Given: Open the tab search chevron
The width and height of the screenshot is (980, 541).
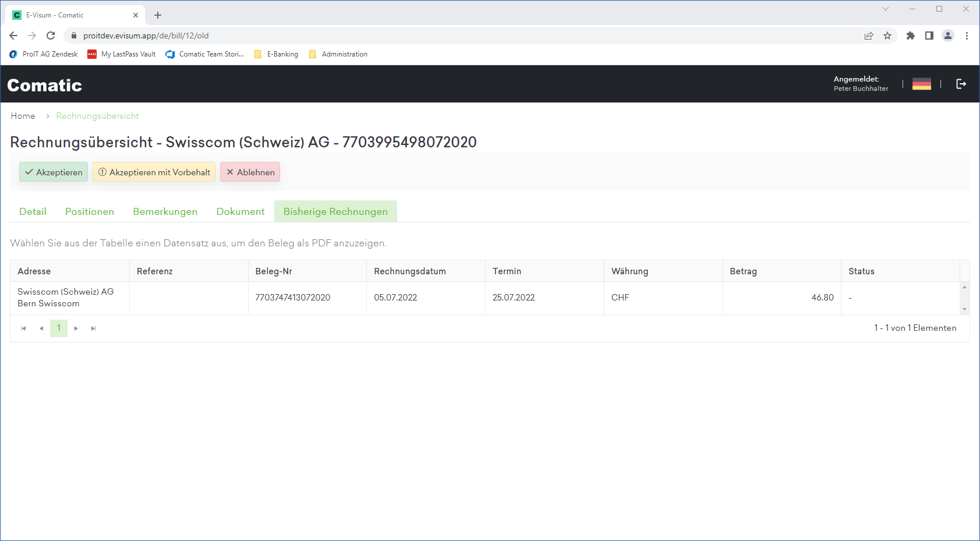Looking at the screenshot, I should pos(886,9).
